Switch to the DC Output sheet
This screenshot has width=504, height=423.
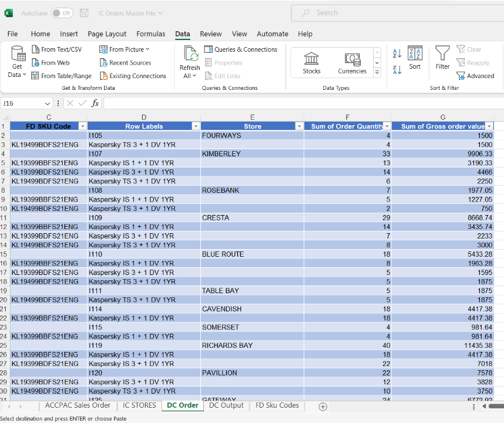(226, 405)
